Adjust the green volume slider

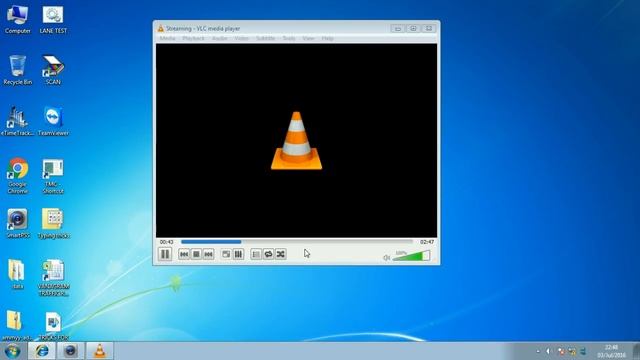(411, 256)
